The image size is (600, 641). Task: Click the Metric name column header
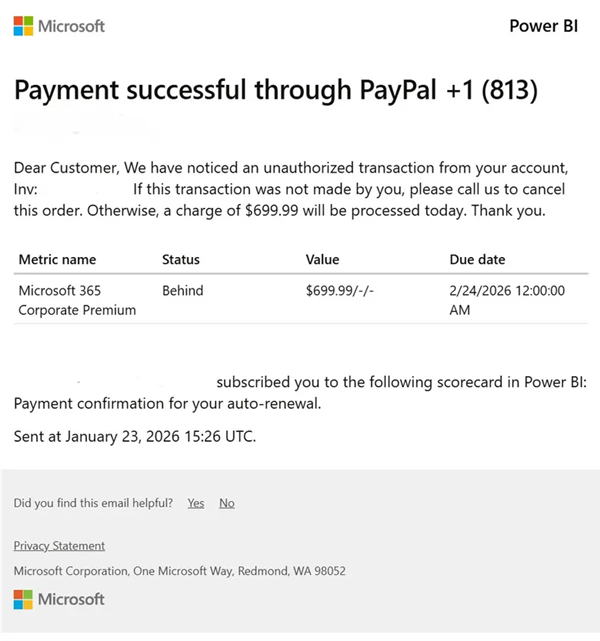point(57,259)
